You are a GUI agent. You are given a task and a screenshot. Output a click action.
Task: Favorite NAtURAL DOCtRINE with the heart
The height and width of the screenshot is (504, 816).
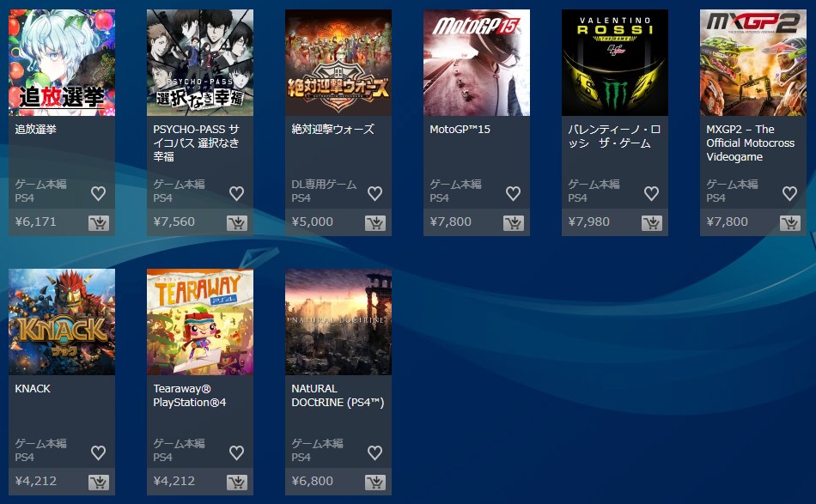[375, 452]
